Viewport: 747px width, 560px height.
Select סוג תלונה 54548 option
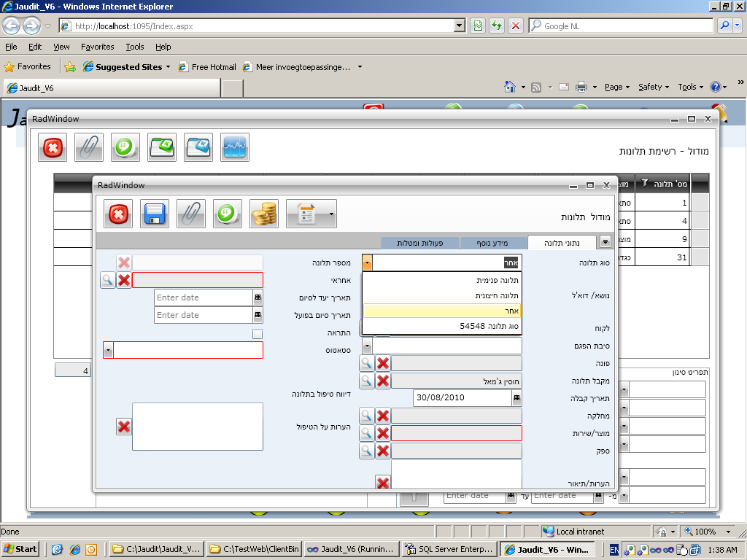tap(441, 326)
